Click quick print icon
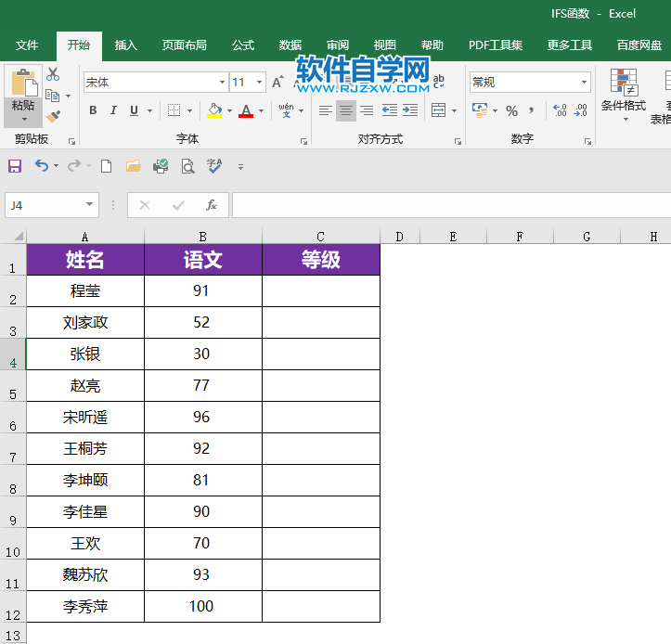The image size is (671, 644). (161, 166)
